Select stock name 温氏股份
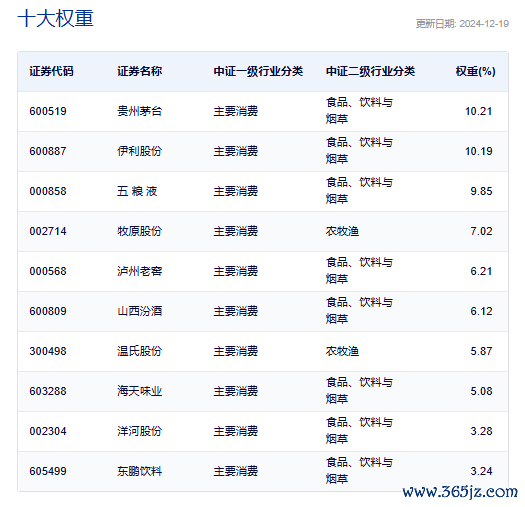Image resolution: width=525 pixels, height=507 pixels. [x=140, y=351]
